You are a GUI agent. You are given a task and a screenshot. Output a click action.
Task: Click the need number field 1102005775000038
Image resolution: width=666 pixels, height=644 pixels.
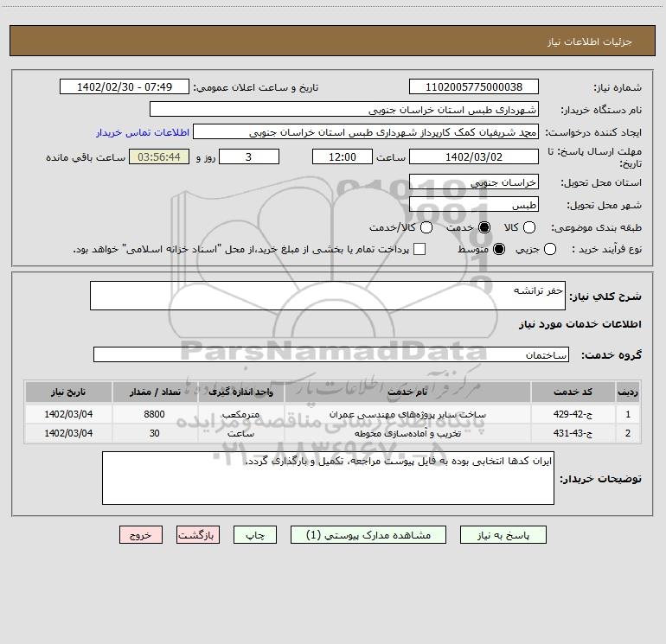[x=474, y=86]
